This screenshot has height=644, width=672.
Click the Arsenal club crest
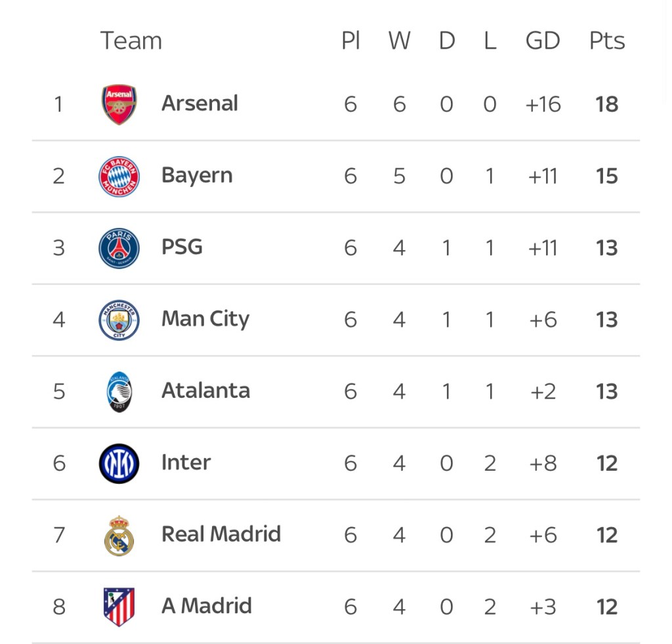pyautogui.click(x=119, y=104)
